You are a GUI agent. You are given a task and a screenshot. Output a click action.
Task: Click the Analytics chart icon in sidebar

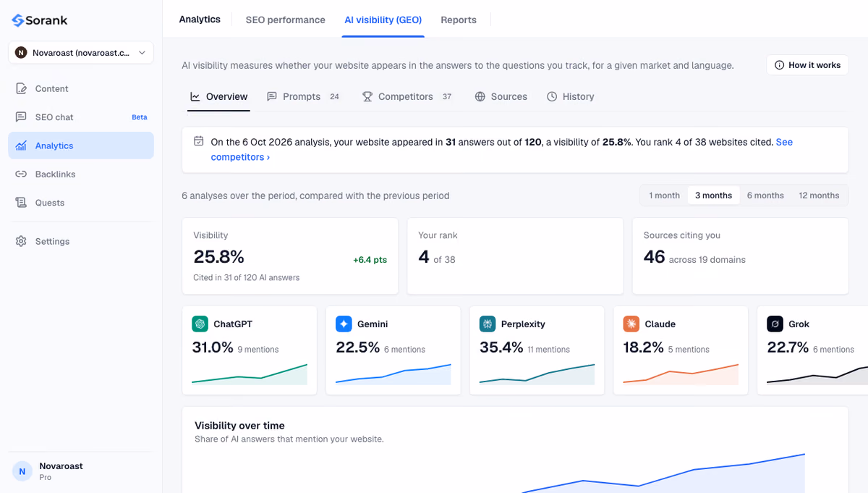21,146
